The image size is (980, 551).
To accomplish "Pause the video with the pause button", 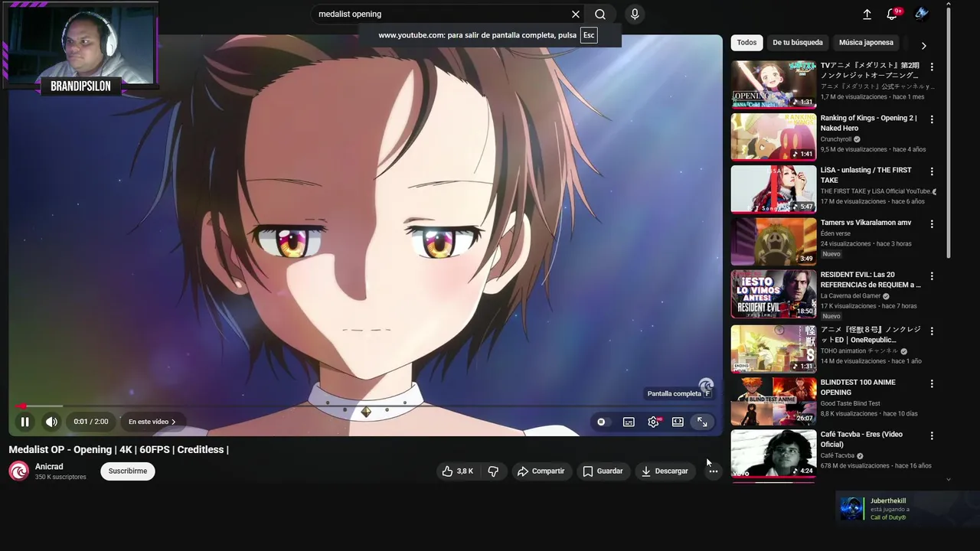I will click(x=24, y=422).
